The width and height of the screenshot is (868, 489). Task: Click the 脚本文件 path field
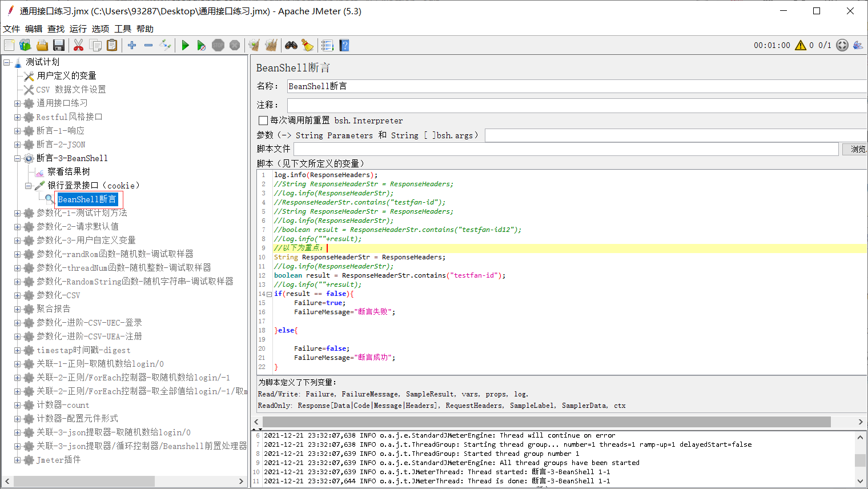[x=566, y=149]
